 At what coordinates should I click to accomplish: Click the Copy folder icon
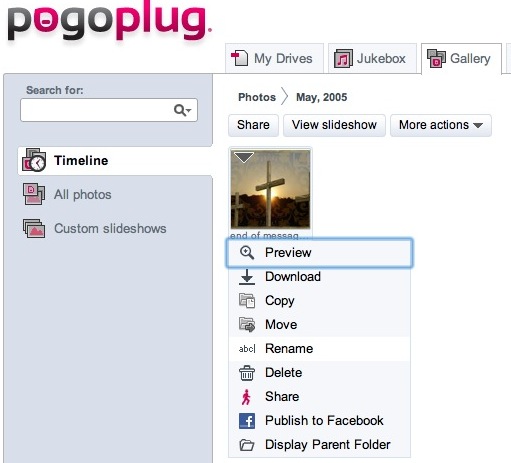click(x=247, y=301)
